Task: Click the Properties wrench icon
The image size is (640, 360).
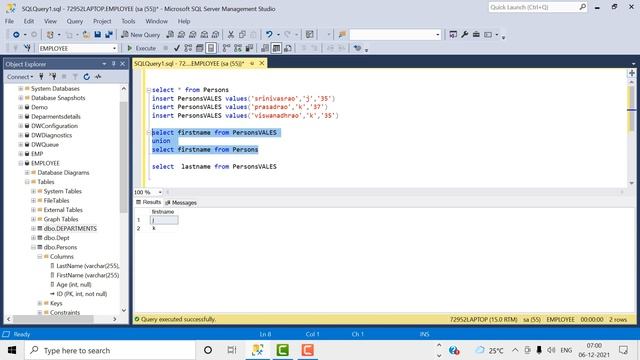Action: tap(464, 35)
